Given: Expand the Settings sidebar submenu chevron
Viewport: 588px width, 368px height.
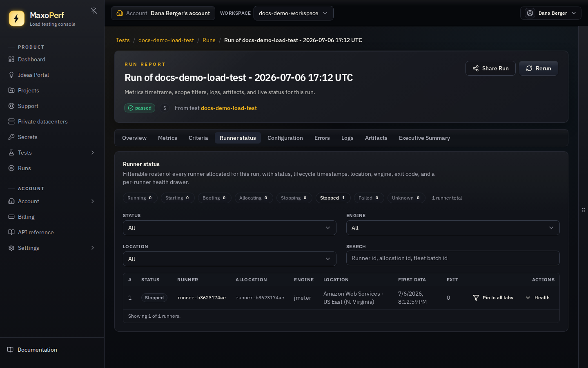Looking at the screenshot, I should (x=93, y=248).
